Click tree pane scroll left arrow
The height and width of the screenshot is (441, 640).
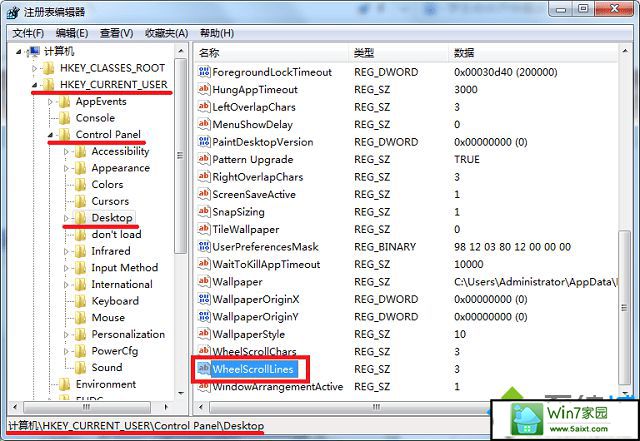tap(15, 407)
